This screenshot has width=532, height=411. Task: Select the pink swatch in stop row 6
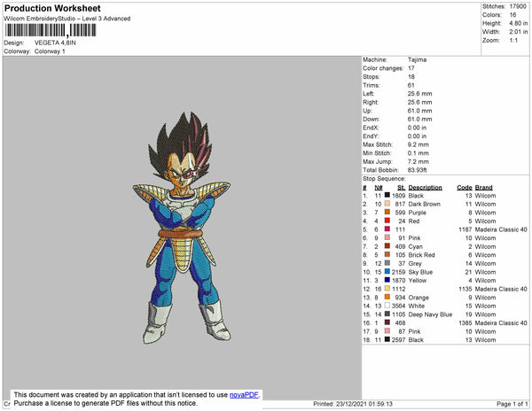point(387,237)
